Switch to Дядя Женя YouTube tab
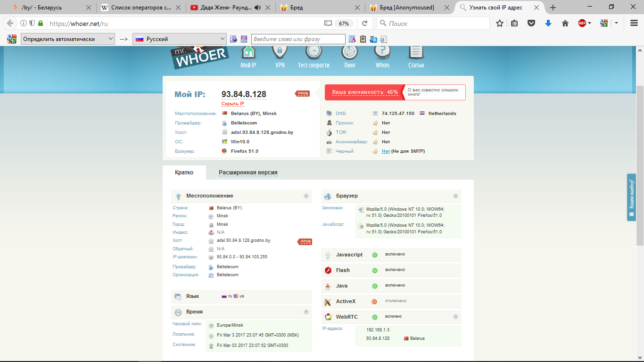The image size is (644, 362). click(x=230, y=8)
